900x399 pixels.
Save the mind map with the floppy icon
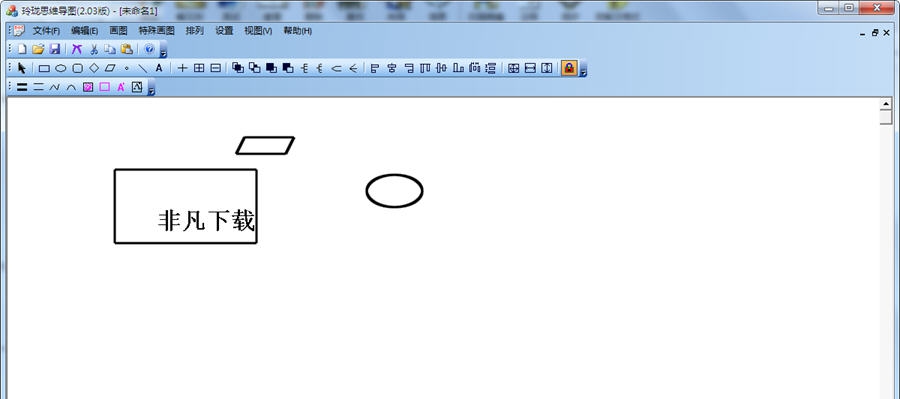click(x=55, y=49)
